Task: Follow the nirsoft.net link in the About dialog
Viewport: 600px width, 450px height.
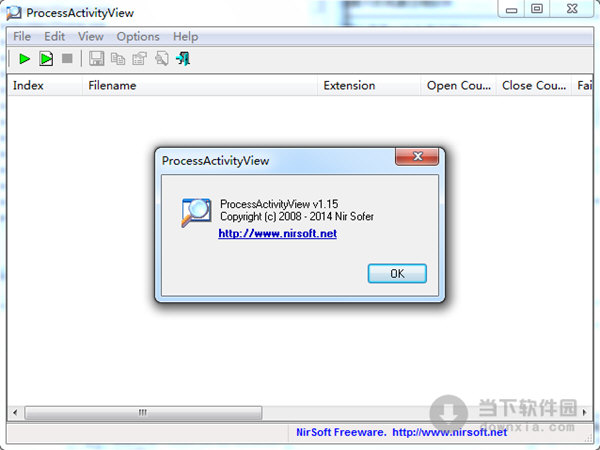Action: [x=277, y=233]
